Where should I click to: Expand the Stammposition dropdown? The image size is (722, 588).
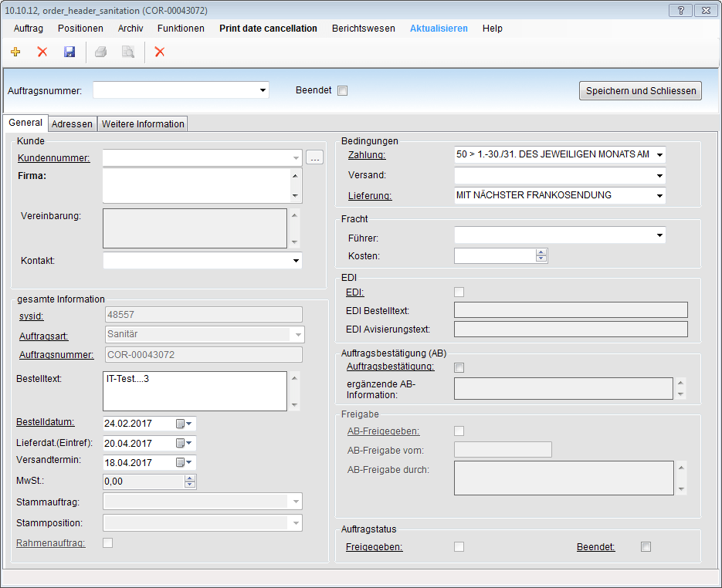coord(296,522)
